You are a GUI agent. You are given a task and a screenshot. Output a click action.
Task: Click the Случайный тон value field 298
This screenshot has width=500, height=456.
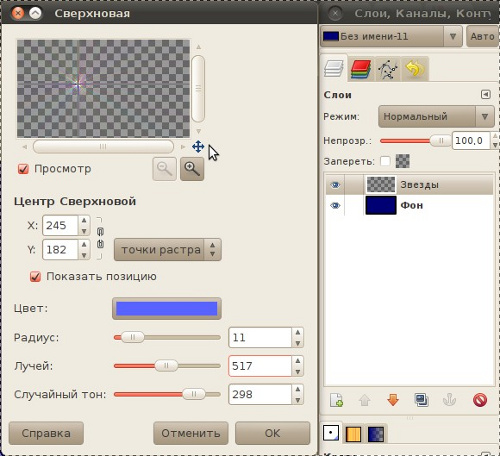pyautogui.click(x=260, y=394)
